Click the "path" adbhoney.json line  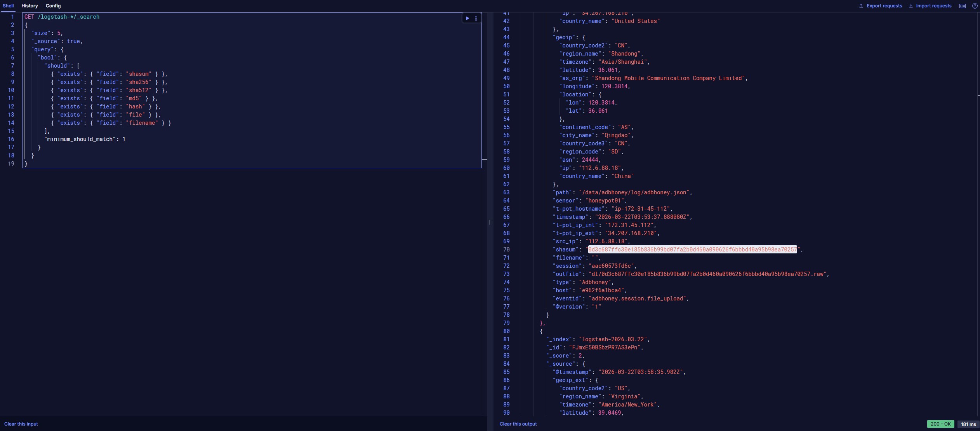pos(622,192)
